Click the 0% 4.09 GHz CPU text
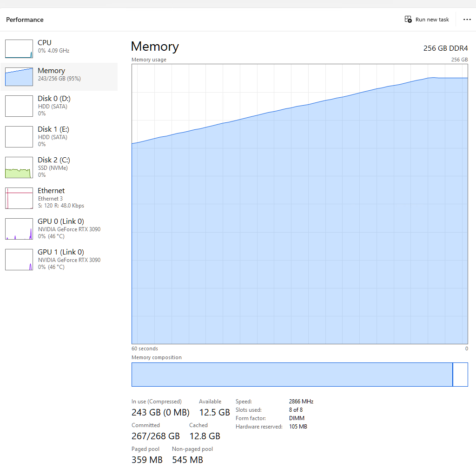 [53, 50]
